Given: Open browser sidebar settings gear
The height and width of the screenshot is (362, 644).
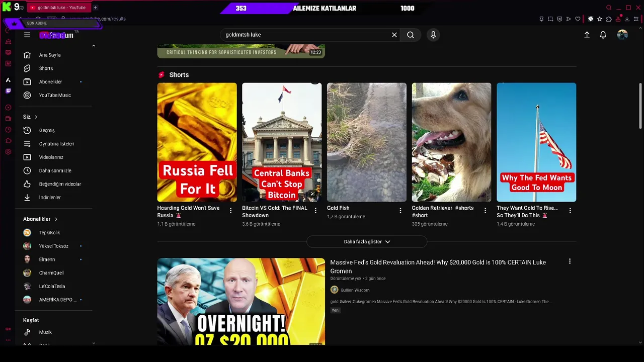Looking at the screenshot, I should (8, 152).
